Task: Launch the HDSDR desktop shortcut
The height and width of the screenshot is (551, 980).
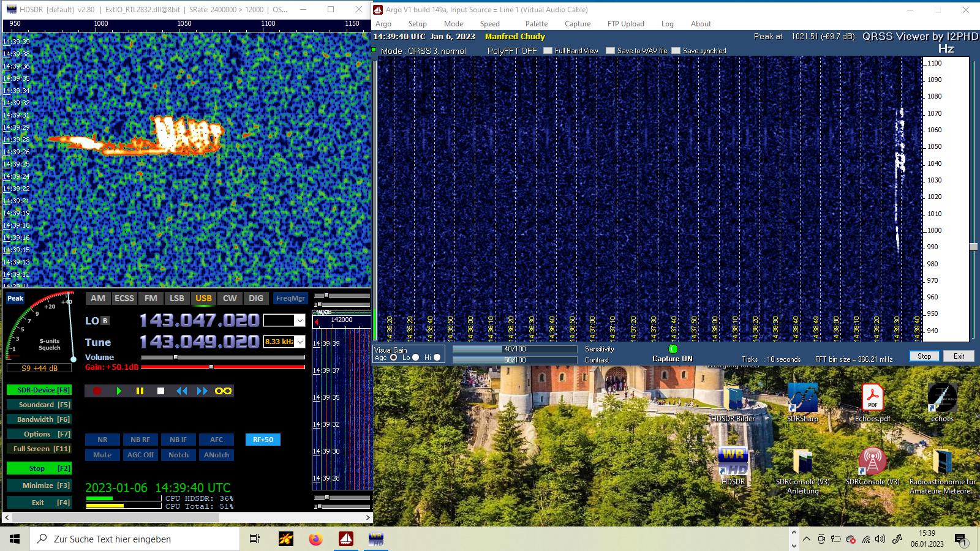Action: pyautogui.click(x=733, y=467)
